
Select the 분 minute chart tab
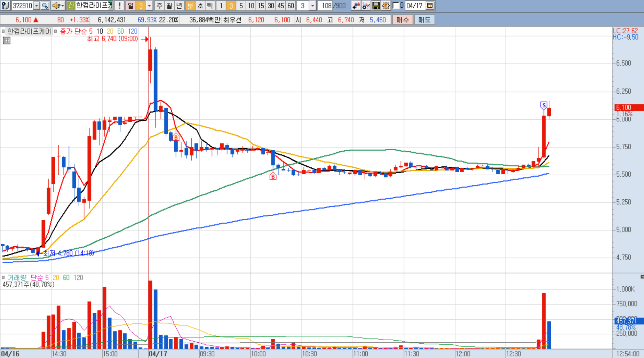point(190,6)
